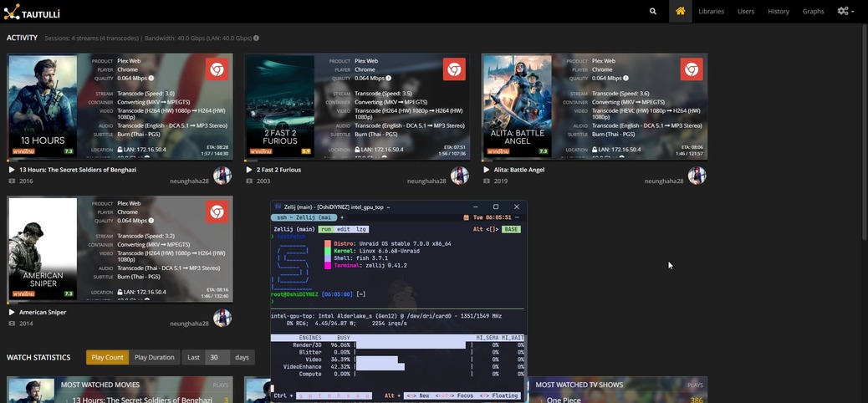Image resolution: width=868 pixels, height=403 pixels.
Task: Click the bandwidth info icon in Activity header
Action: click(x=256, y=38)
